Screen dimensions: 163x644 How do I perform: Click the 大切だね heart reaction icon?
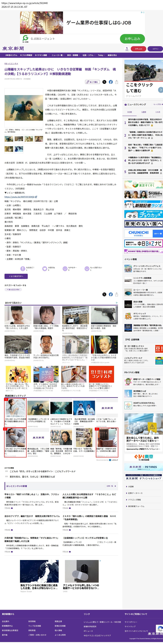45,269
